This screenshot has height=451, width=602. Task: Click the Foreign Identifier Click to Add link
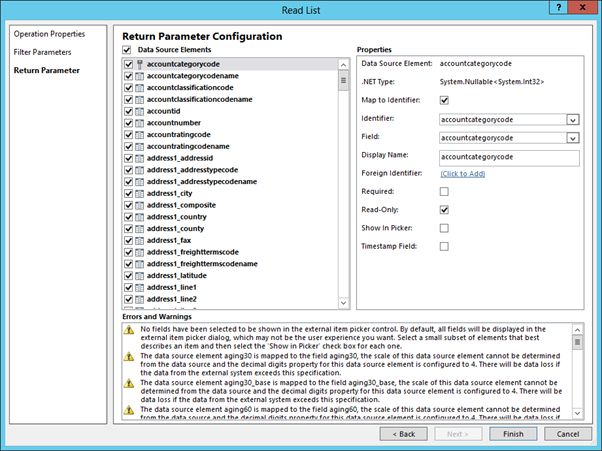pyautogui.click(x=463, y=173)
